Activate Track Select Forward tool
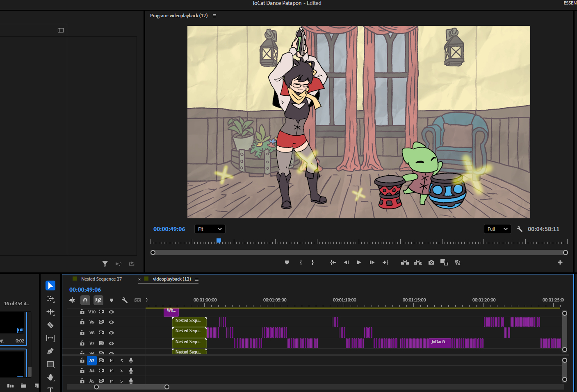The image size is (577, 392). 50,299
